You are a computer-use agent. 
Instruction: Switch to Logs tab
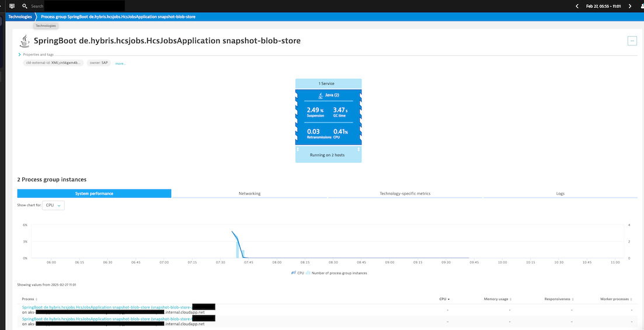tap(560, 194)
